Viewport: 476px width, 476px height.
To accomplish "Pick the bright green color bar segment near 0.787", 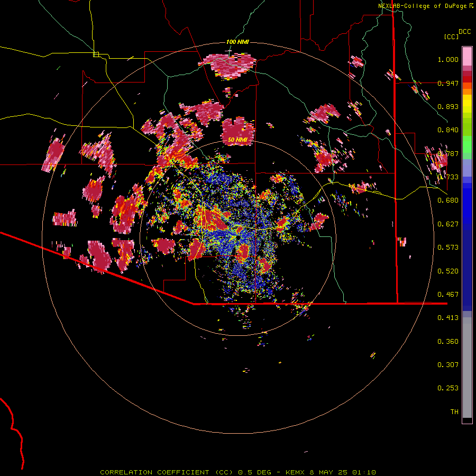I will (467, 144).
